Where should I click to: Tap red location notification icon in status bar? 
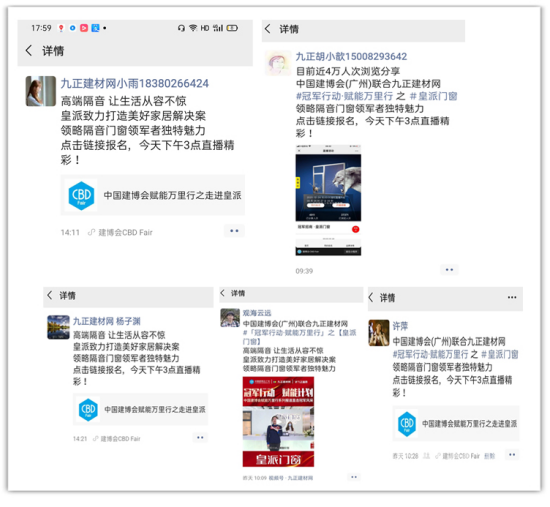(61, 28)
